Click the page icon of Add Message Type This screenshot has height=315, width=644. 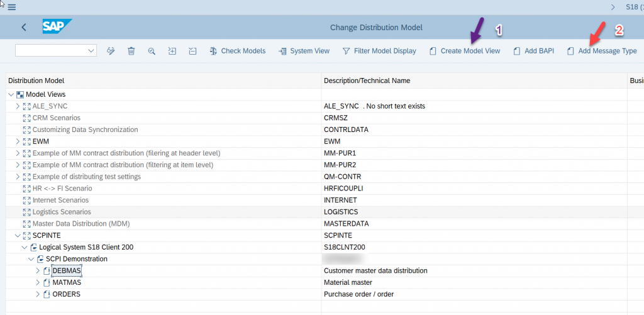click(570, 51)
